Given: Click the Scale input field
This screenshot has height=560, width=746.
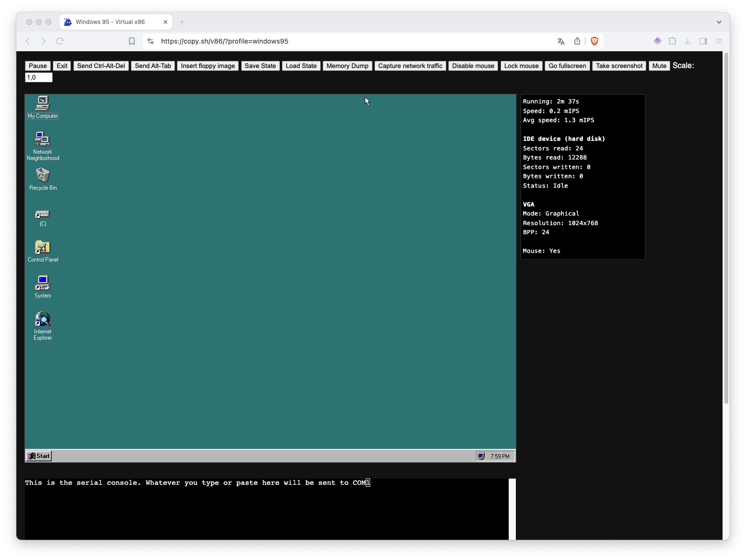Looking at the screenshot, I should (x=39, y=78).
